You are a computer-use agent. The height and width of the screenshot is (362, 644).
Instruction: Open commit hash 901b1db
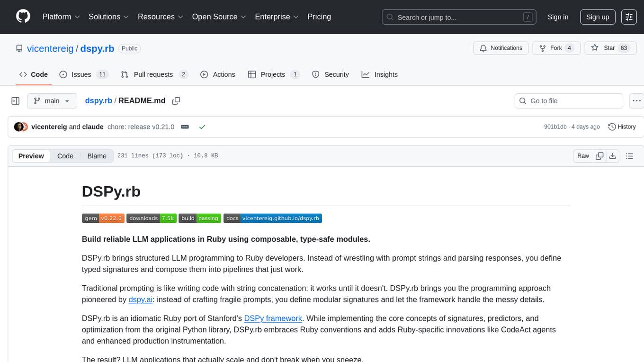[555, 127]
